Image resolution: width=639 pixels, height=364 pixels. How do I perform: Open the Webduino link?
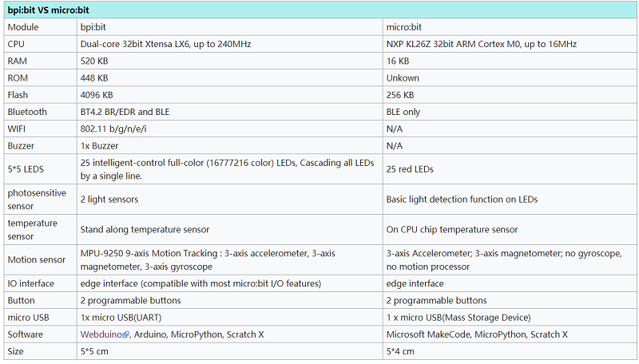[x=101, y=334]
